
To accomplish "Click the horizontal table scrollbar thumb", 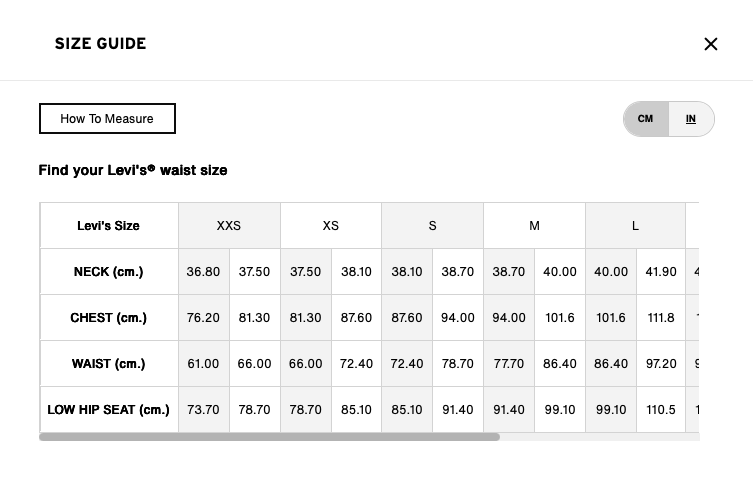I will coord(269,437).
